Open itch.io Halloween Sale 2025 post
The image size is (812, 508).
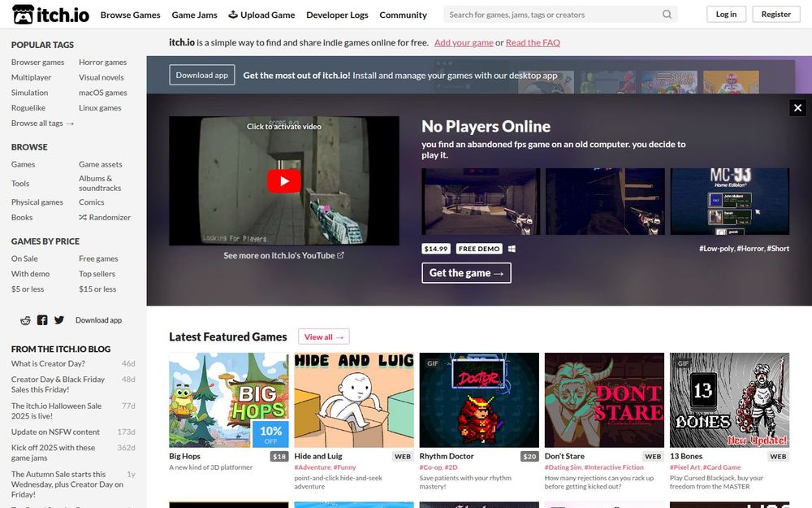point(57,411)
